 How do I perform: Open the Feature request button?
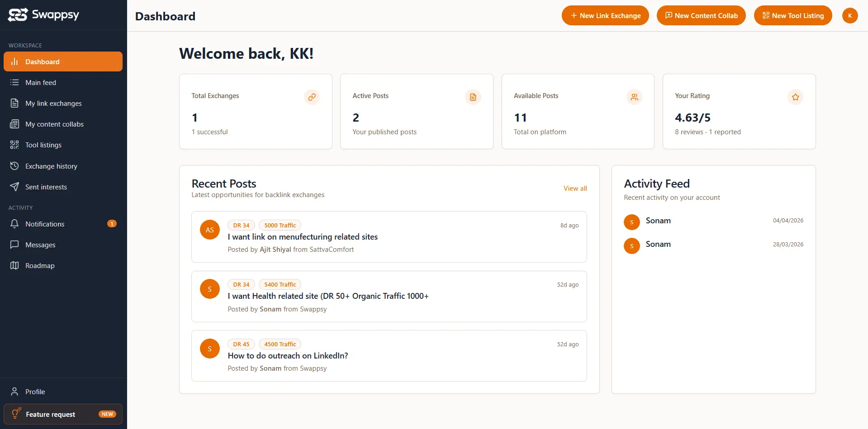click(x=63, y=414)
